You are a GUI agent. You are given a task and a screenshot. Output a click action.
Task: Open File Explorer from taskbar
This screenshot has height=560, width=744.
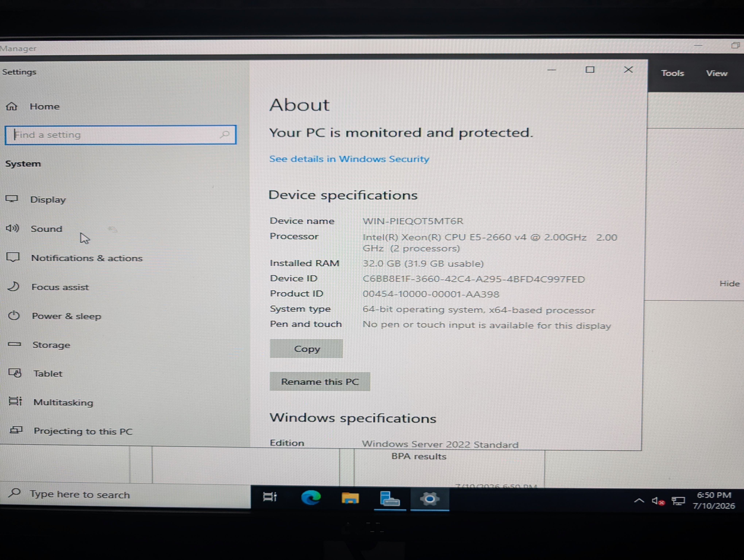350,498
